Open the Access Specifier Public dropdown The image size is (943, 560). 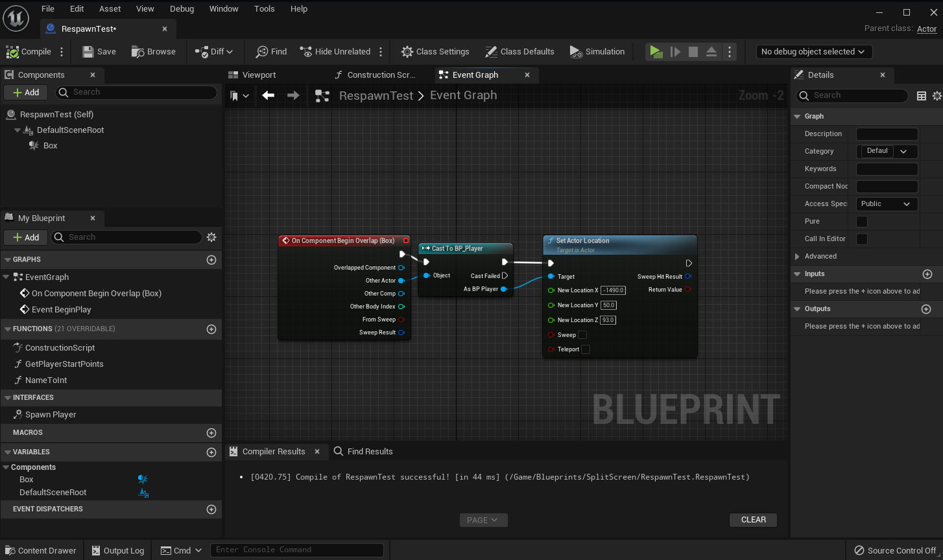[886, 204]
